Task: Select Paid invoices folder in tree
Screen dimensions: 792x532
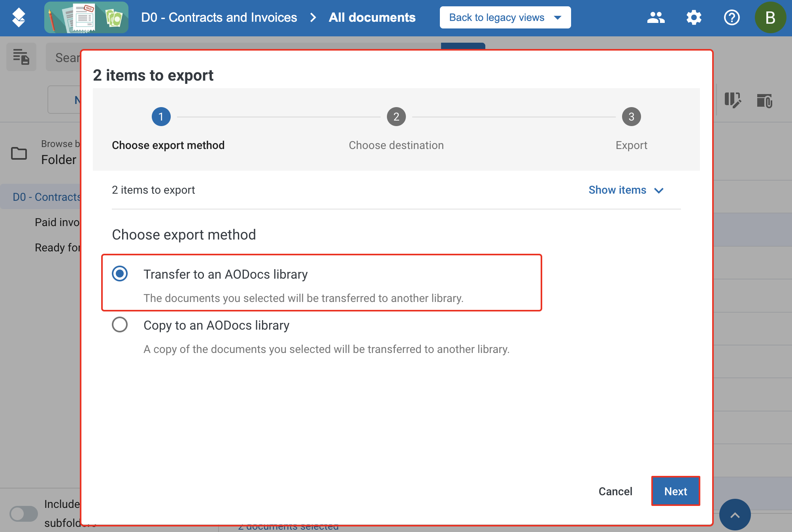Action: click(57, 222)
